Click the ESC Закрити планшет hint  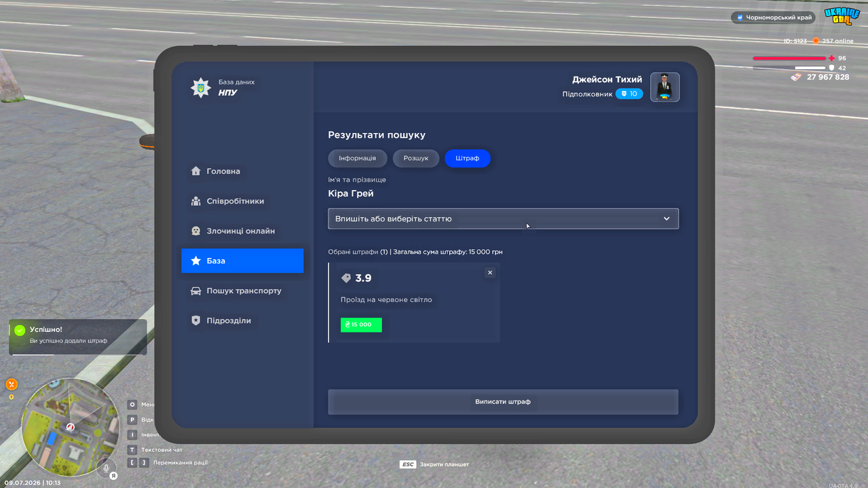click(x=434, y=464)
